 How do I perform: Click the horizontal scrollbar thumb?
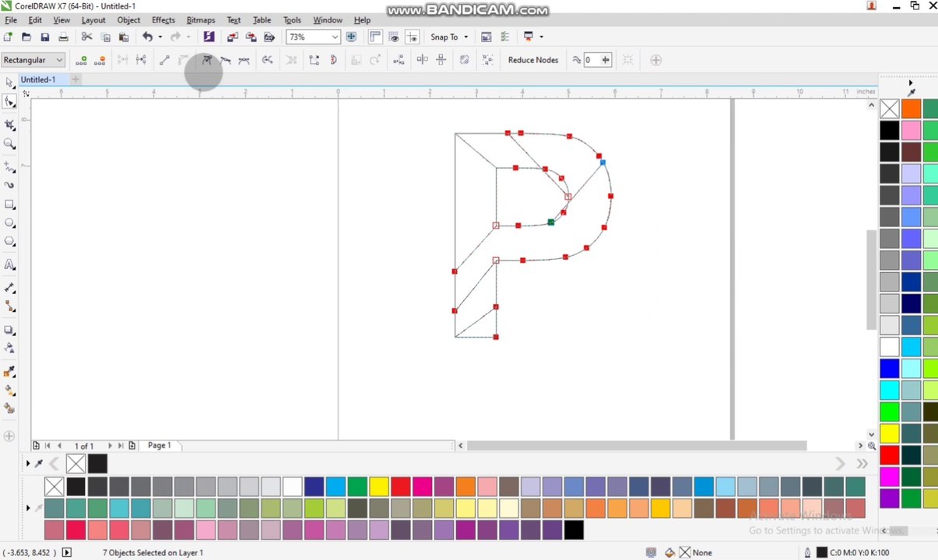[635, 446]
